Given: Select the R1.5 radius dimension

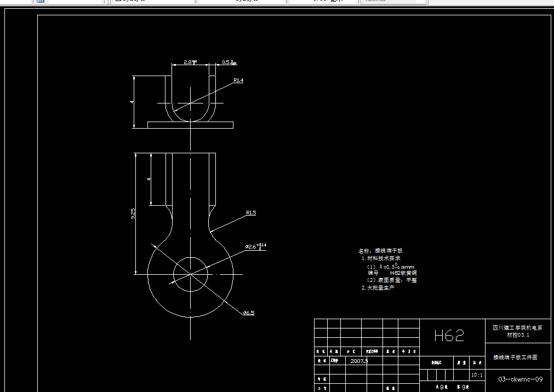Looking at the screenshot, I should coord(252,212).
